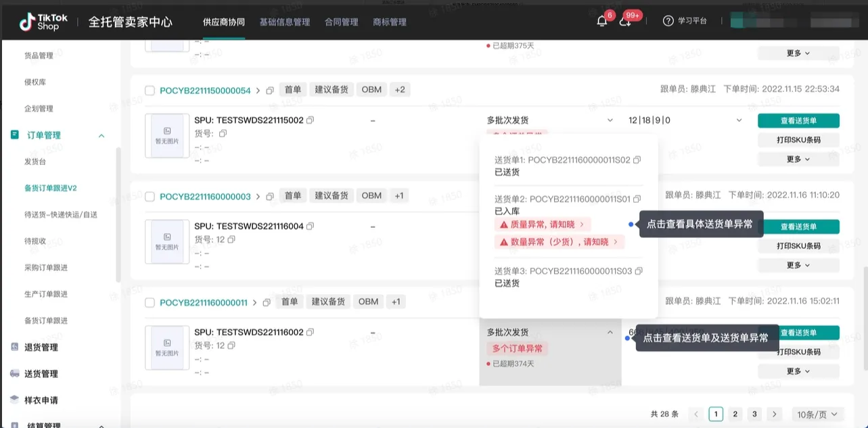The width and height of the screenshot is (868, 428).
Task: Open the download icon with 99+ badge
Action: click(625, 21)
